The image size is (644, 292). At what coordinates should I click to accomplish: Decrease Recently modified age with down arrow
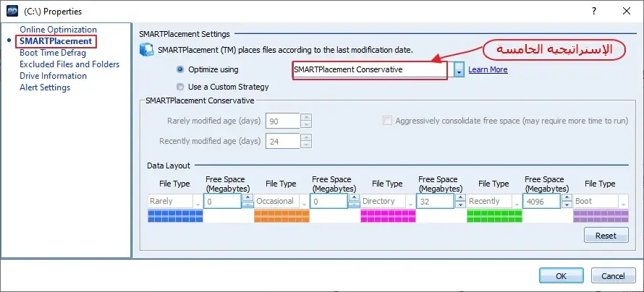[x=306, y=145]
